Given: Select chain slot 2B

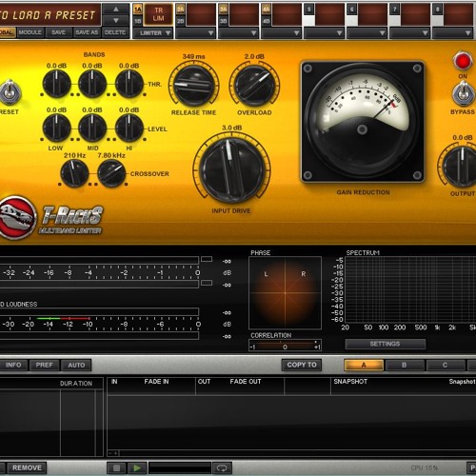Looking at the screenshot, I should point(181,21).
